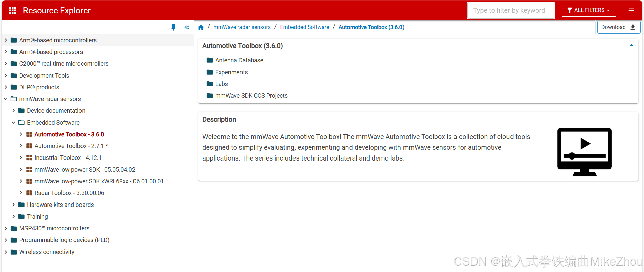Click the Automotive Toolbox - 3.6.0 package icon
Viewport: 644px width, 272px height.
(x=29, y=134)
